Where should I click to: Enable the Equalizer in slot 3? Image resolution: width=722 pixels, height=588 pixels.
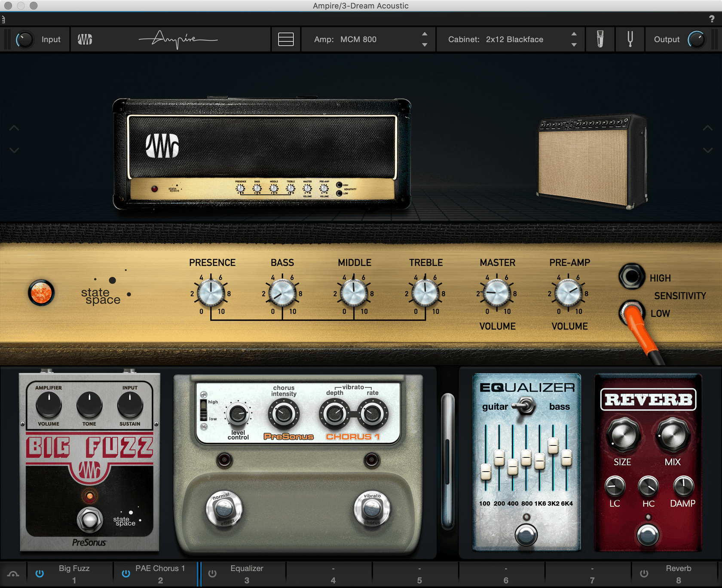coord(212,573)
